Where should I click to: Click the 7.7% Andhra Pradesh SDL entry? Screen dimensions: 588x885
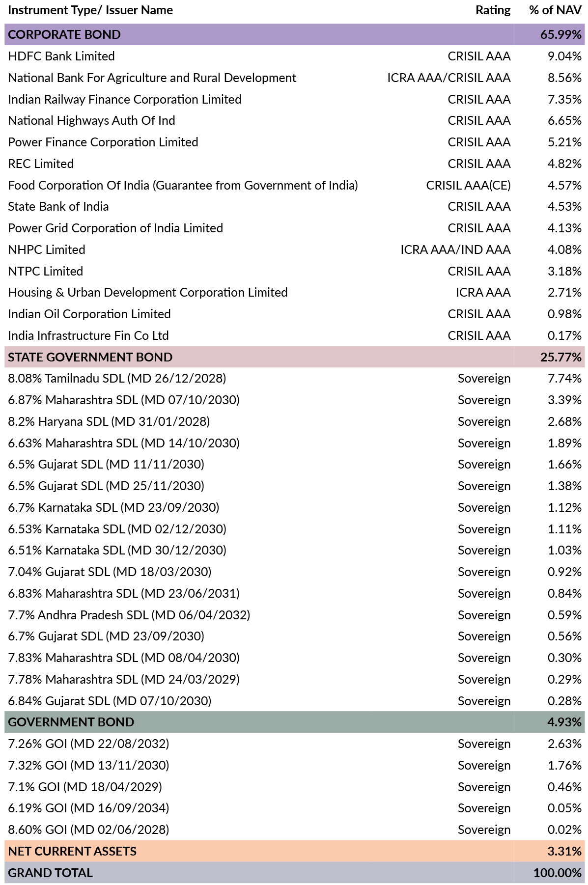pos(129,615)
